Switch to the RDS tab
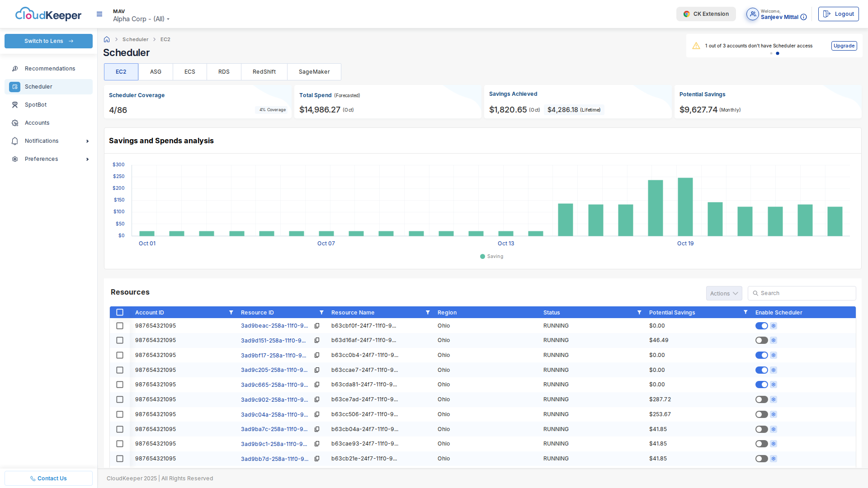 224,72
